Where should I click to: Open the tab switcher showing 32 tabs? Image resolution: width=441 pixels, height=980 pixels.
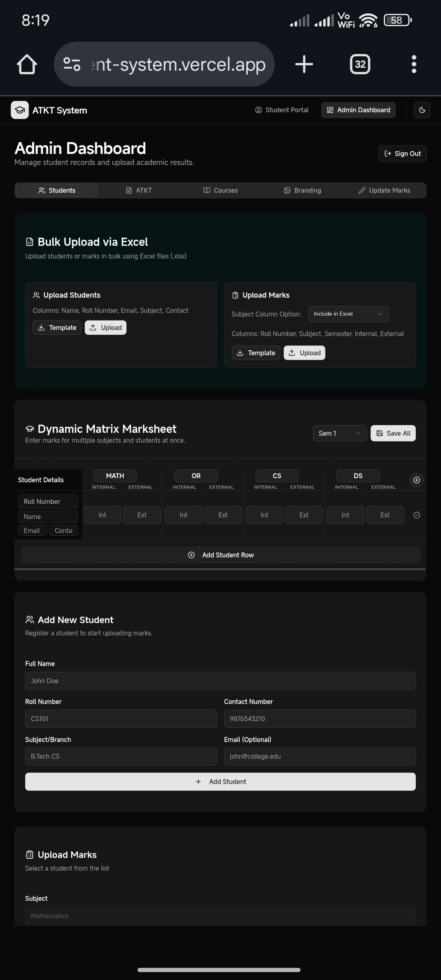(x=360, y=65)
